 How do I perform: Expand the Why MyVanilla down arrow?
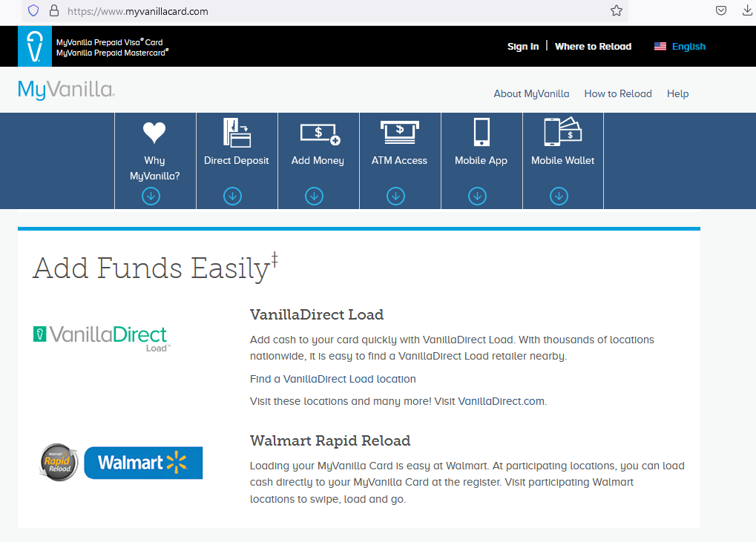[x=151, y=196]
